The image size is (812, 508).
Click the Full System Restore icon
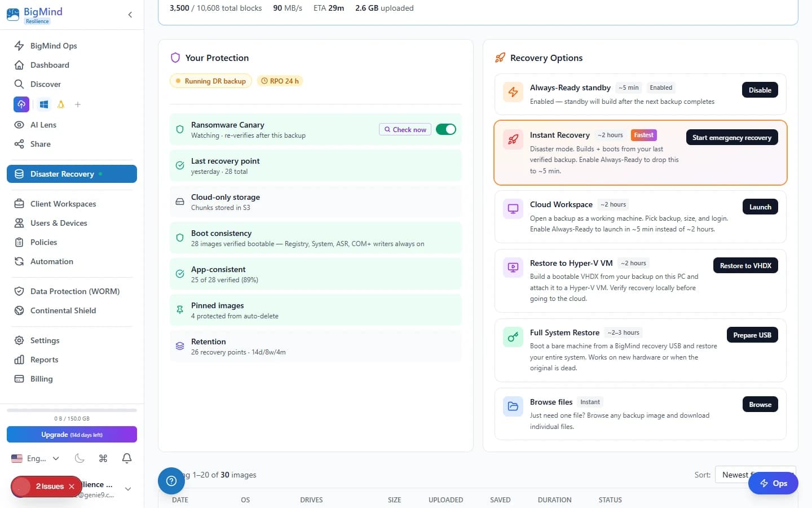(x=513, y=337)
